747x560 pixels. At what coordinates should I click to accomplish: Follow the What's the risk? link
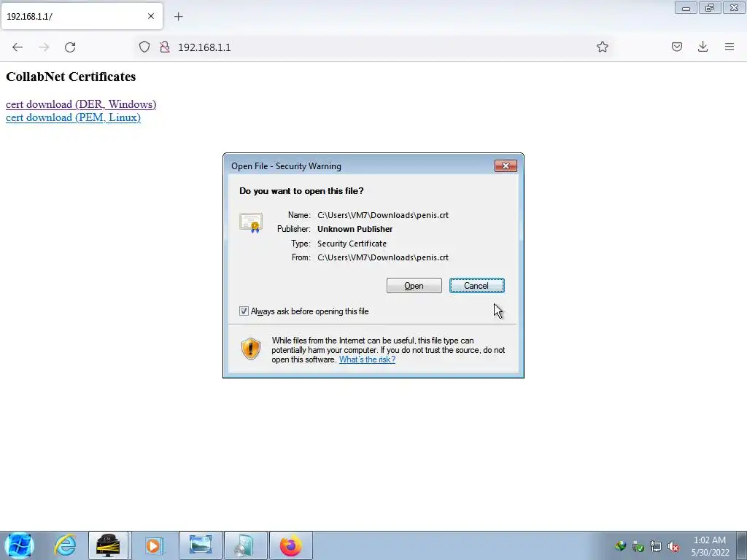(367, 359)
